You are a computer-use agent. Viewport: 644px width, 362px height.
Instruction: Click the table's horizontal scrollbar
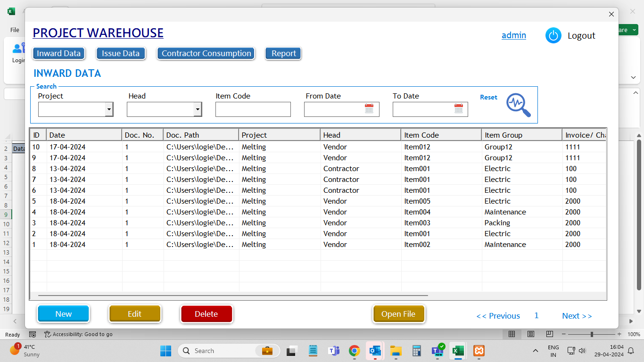(x=233, y=296)
